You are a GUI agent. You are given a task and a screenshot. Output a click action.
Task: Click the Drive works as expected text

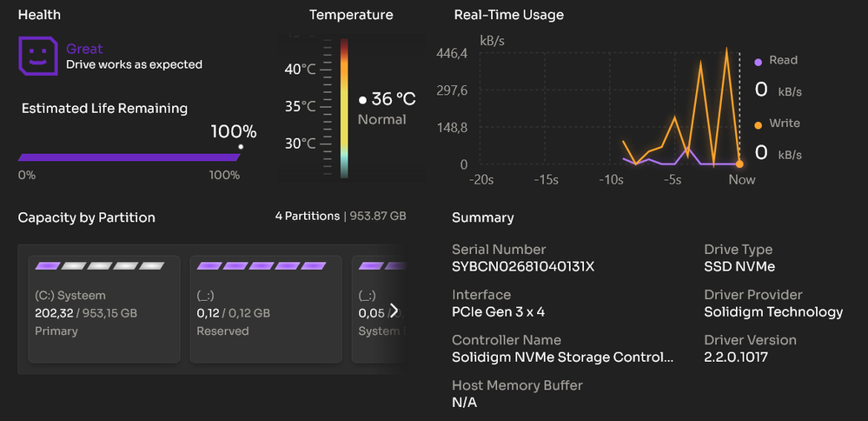point(134,64)
